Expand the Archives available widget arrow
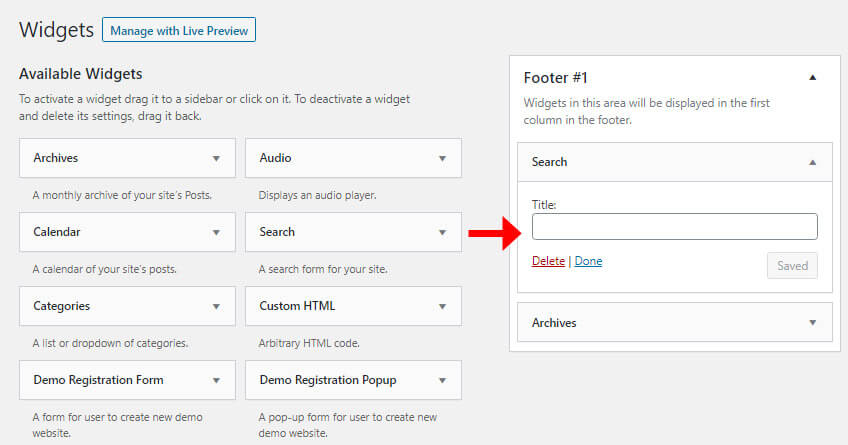Image resolution: width=848 pixels, height=445 pixels. (x=216, y=158)
